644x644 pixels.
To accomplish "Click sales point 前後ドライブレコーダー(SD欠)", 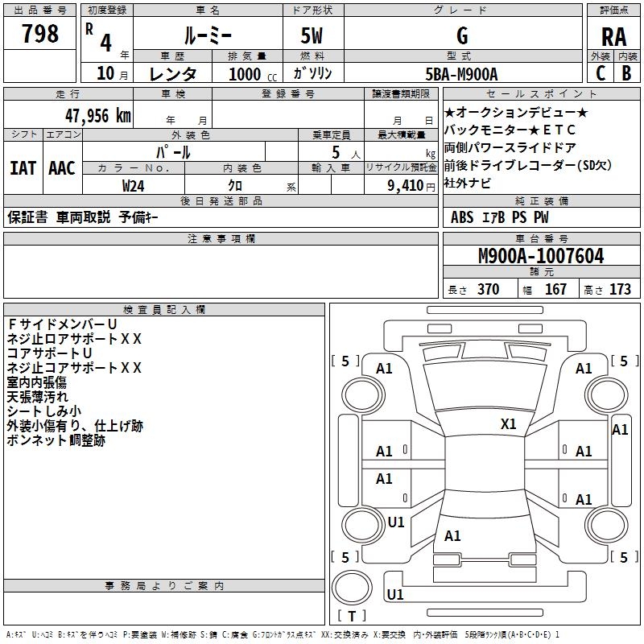I will (528, 165).
